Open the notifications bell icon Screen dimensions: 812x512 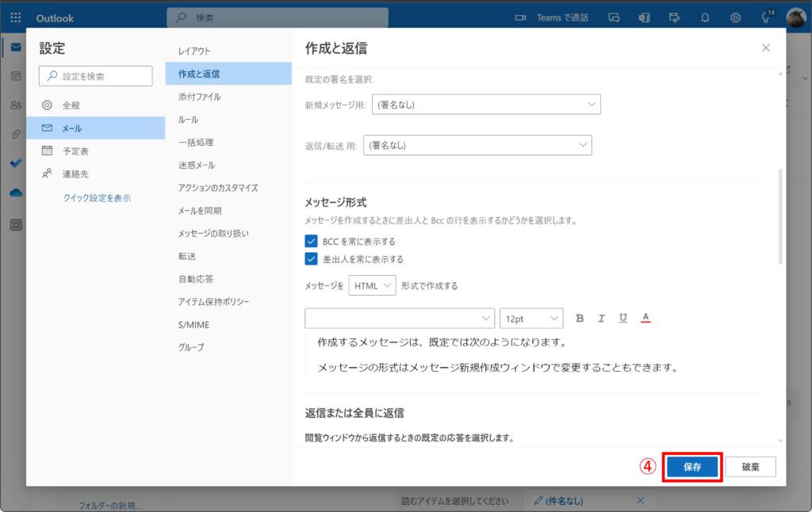tap(705, 17)
